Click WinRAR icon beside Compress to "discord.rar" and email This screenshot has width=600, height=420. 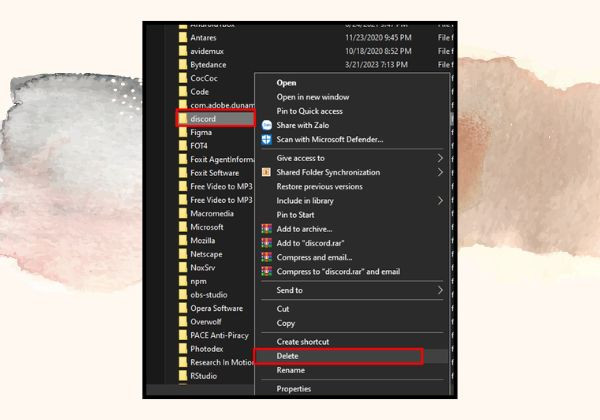pyautogui.click(x=266, y=272)
